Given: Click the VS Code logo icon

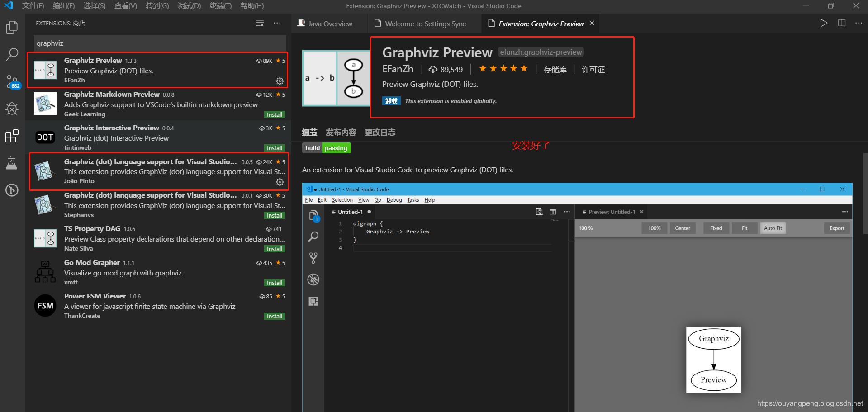Looking at the screenshot, I should 8,5.
